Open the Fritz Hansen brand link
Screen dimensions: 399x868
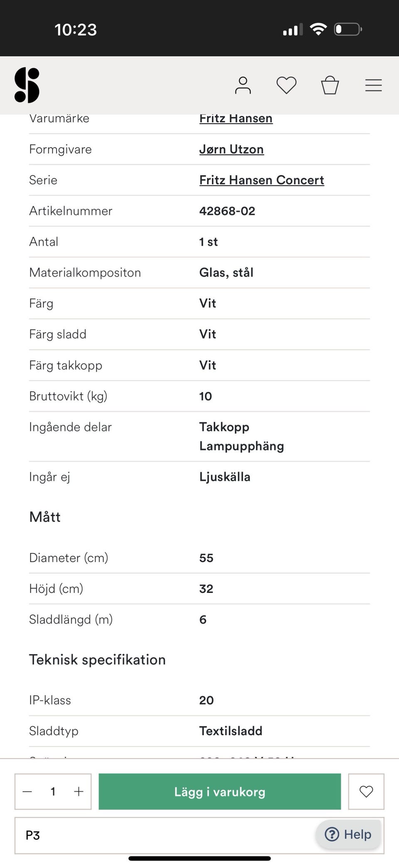click(236, 119)
